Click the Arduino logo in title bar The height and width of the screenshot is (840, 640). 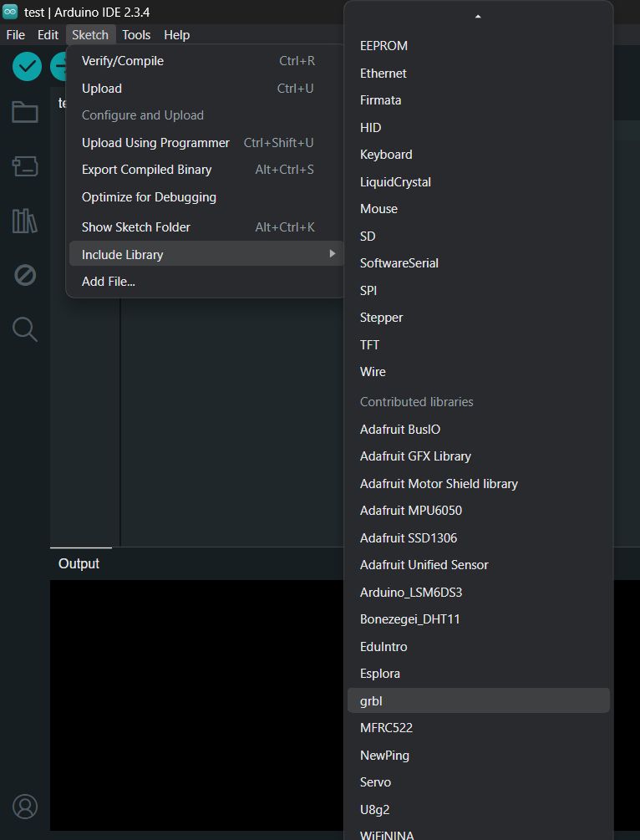[x=10, y=12]
